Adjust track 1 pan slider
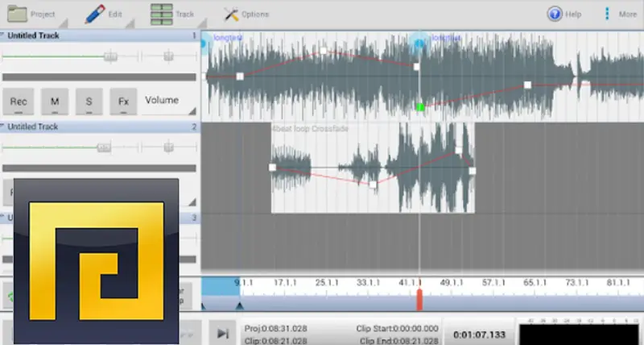This screenshot has height=345, width=644. (x=168, y=56)
